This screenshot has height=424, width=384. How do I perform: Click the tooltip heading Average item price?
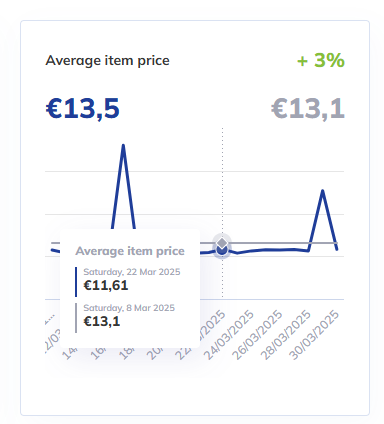(130, 251)
